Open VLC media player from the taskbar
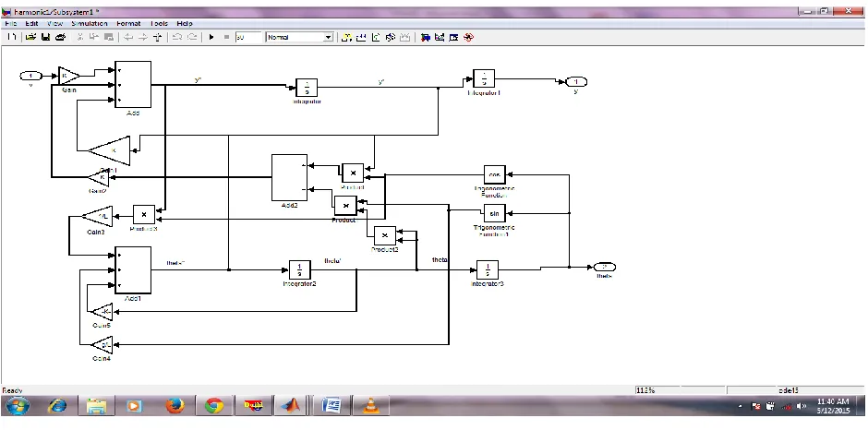The image size is (868, 430). pyautogui.click(x=371, y=407)
